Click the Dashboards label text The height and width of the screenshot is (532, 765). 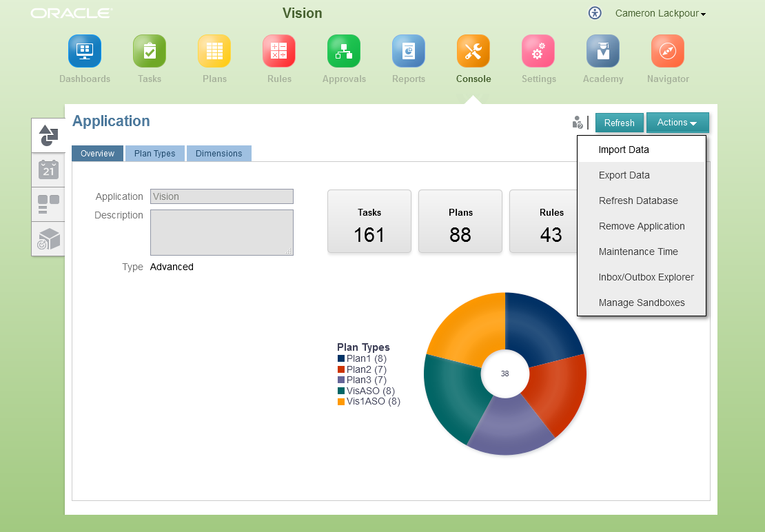point(84,79)
